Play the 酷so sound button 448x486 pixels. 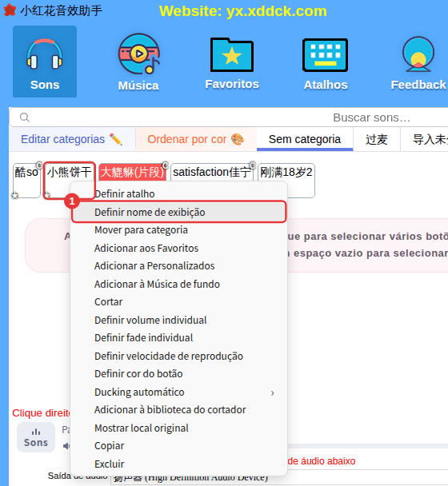point(26,181)
